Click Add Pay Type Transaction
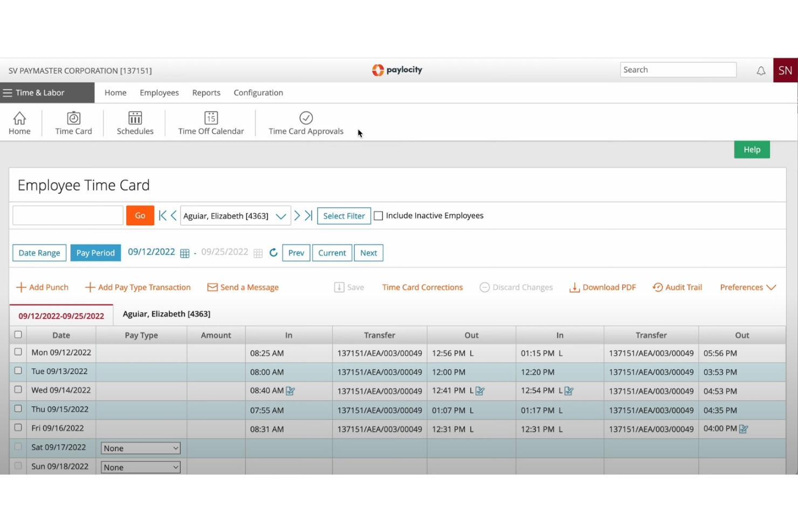Screen dimensions: 798x532 138,287
